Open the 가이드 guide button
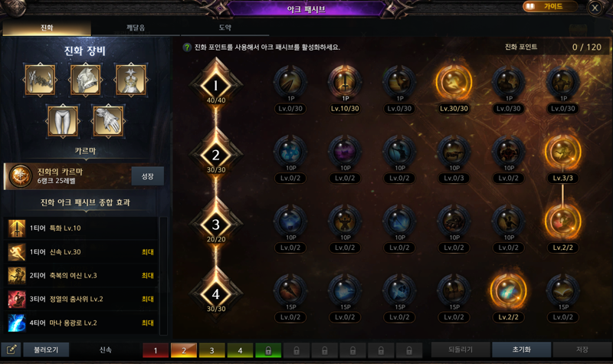The image size is (613, 364). coord(549,6)
